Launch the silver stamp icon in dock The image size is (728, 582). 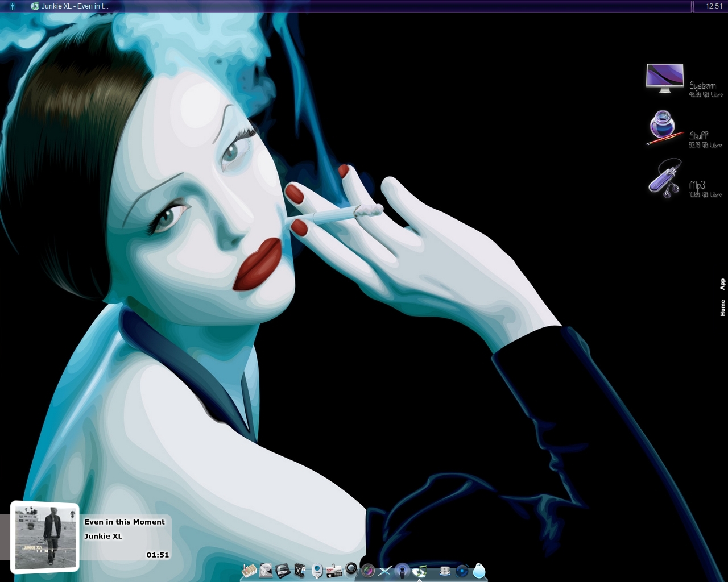point(445,571)
